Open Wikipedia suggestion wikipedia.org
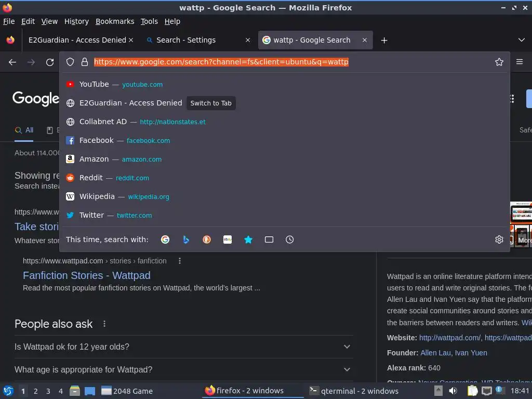This screenshot has height=399, width=532. 284,196
